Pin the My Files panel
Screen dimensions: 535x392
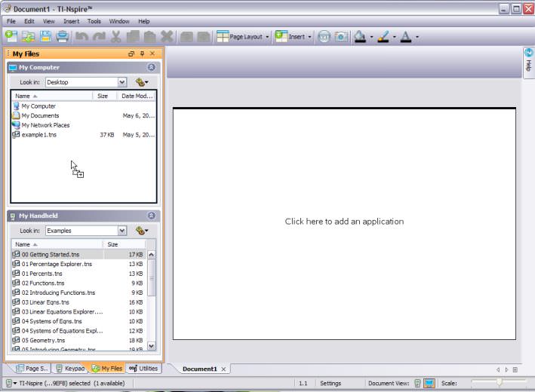pos(143,54)
